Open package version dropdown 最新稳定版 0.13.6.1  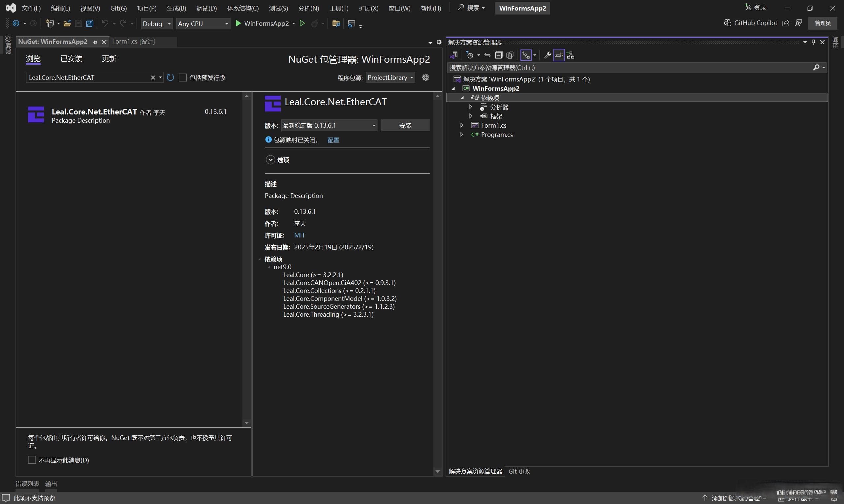pos(329,125)
